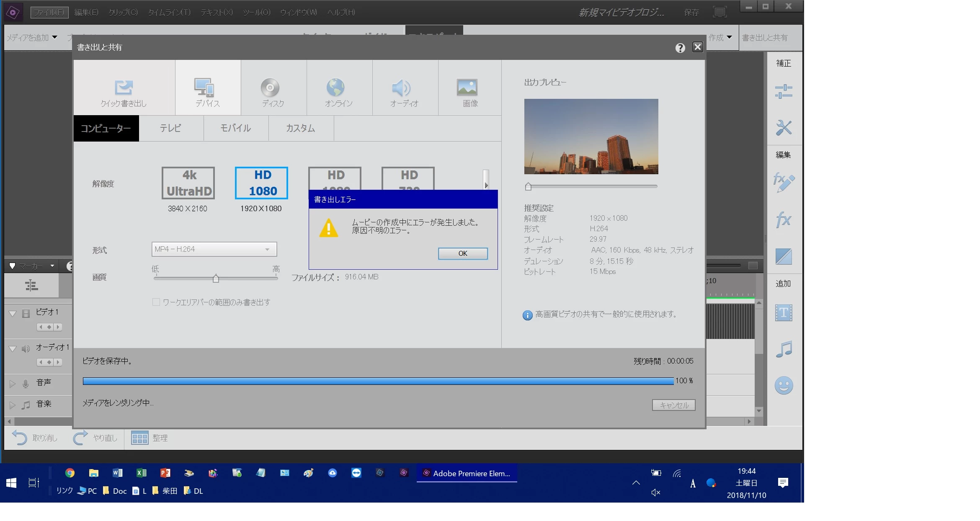This screenshot has height=521, width=980.
Task: Click OK in the export error dialog
Action: pos(462,253)
